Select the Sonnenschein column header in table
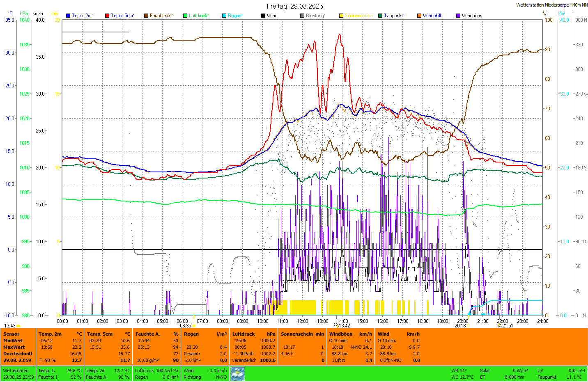This screenshot has height=382, width=588. 296,334
